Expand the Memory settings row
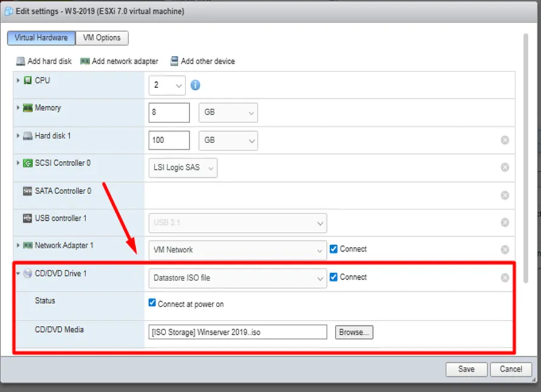The image size is (541, 392). pos(19,108)
